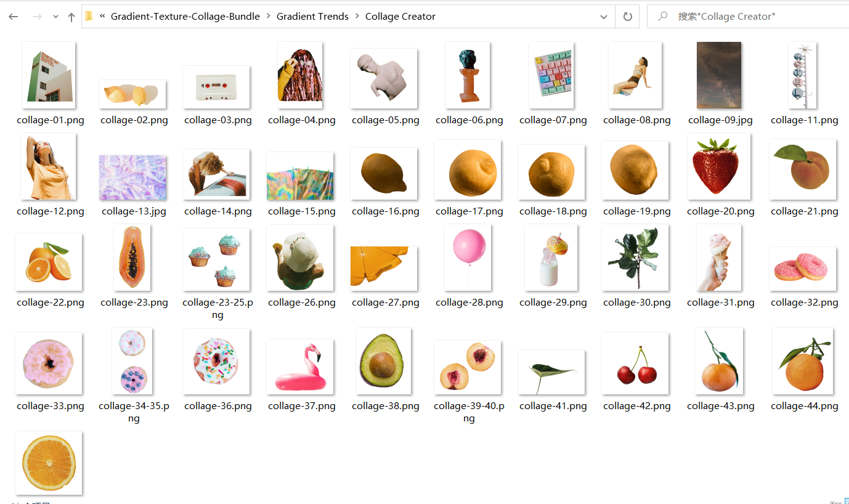This screenshot has height=504, width=849.
Task: Select the milk bottle collage-29.png
Action: pos(551,258)
